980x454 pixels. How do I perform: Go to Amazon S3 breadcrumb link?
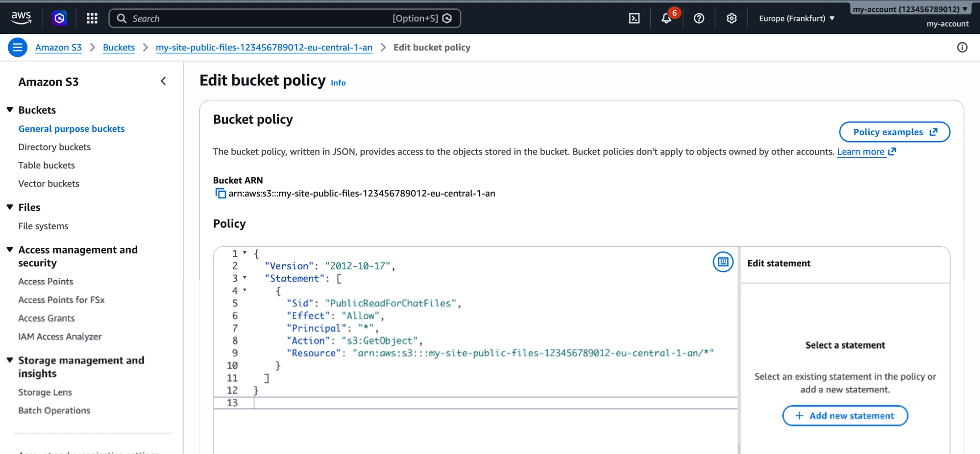(58, 48)
